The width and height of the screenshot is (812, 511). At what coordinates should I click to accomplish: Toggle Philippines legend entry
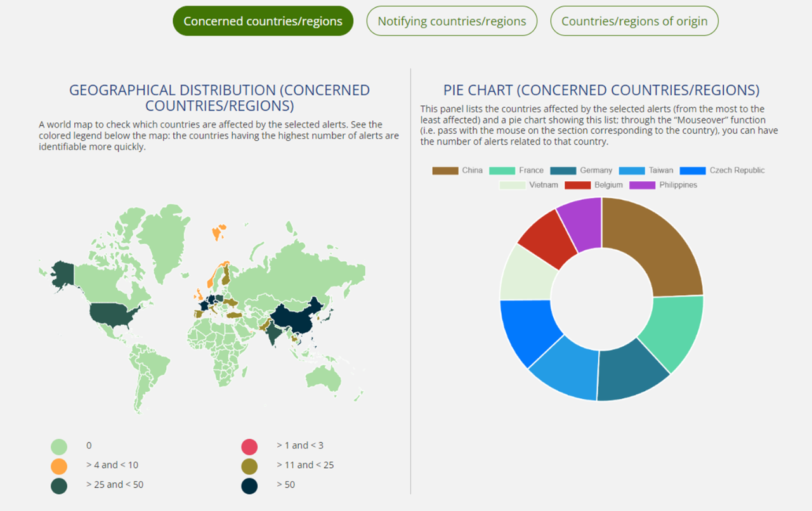[x=663, y=185]
